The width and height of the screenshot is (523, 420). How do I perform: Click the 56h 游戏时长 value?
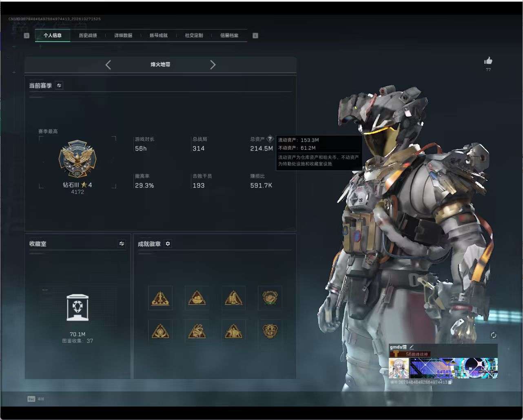tap(141, 149)
